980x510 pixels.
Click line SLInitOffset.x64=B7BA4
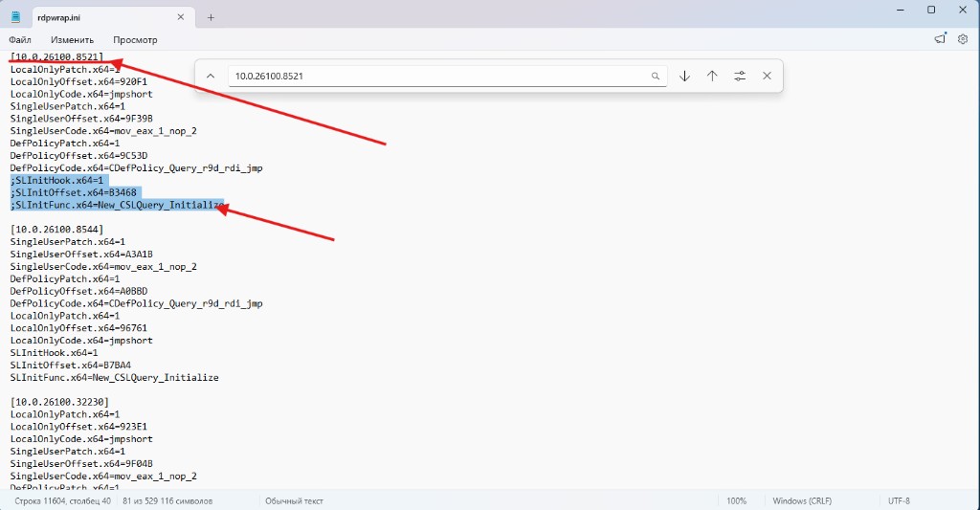[x=71, y=365]
